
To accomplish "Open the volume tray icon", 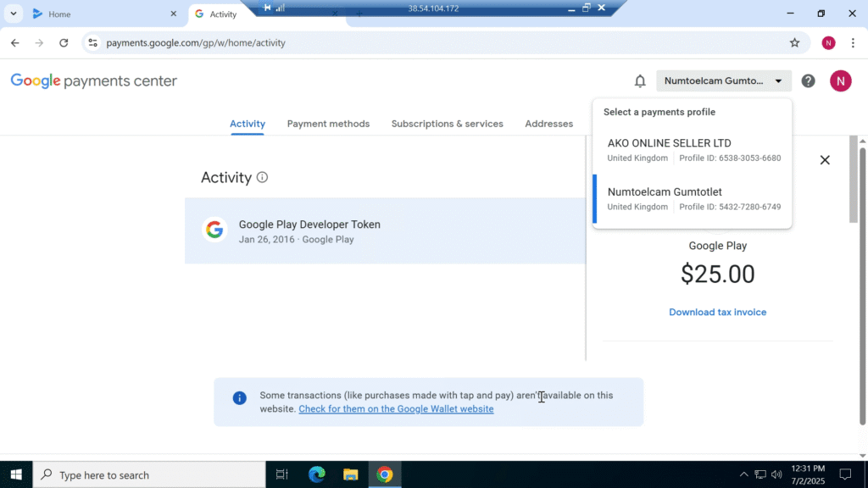I will (x=776, y=474).
